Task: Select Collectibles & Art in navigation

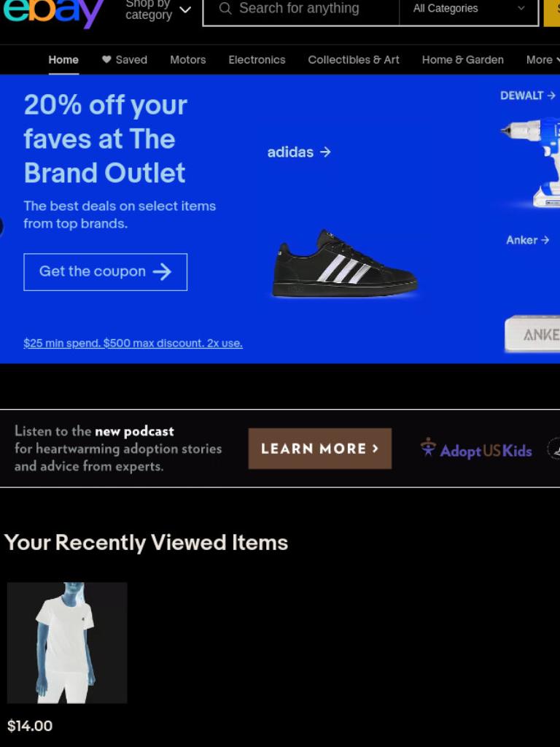Action: click(x=354, y=60)
